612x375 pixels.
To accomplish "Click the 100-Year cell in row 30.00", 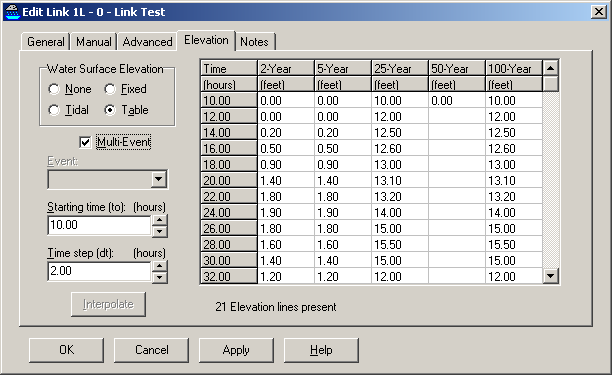I will point(514,261).
